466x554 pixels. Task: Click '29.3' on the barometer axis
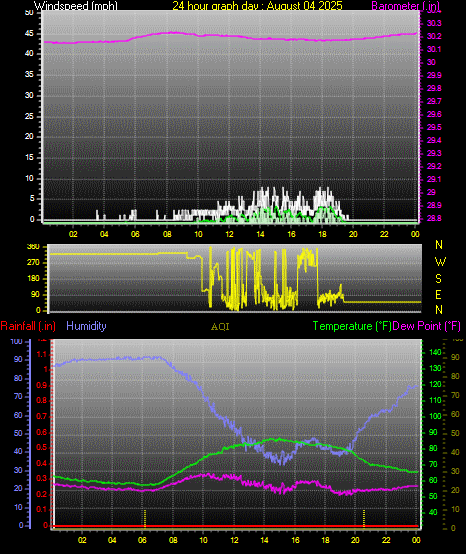click(434, 153)
